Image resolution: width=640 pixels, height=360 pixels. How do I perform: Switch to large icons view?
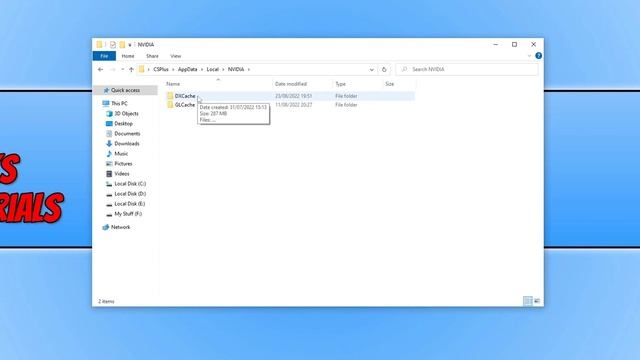click(x=537, y=301)
